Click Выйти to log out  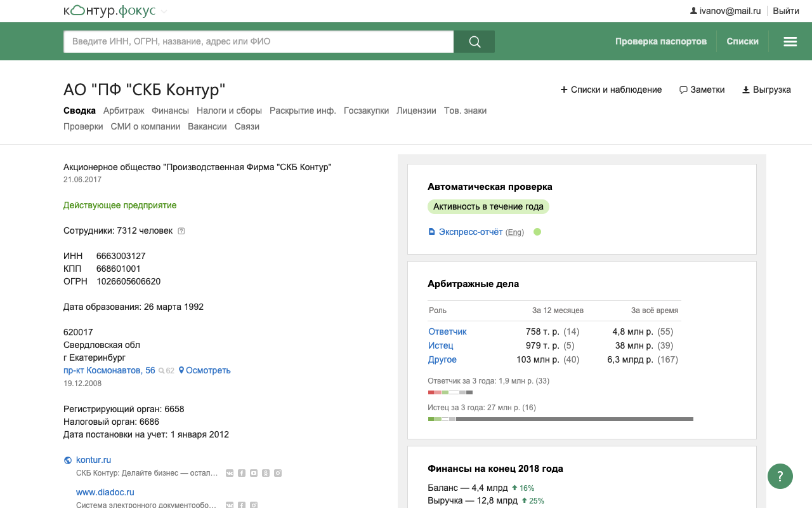[x=786, y=11]
